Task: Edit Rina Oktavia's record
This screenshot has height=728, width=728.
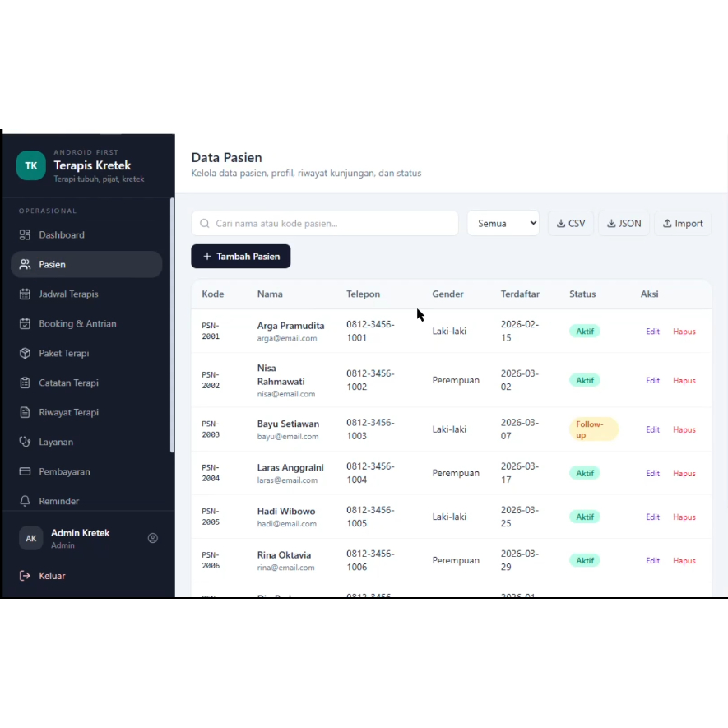Action: [x=652, y=561]
